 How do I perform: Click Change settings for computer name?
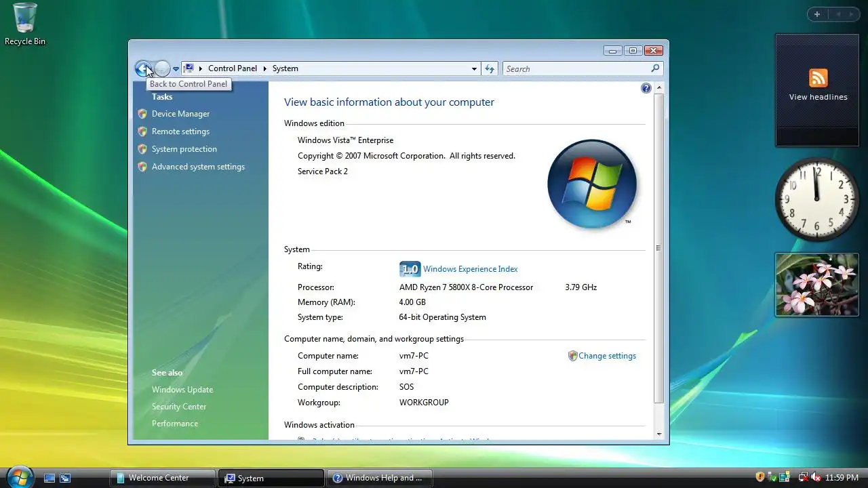click(607, 356)
